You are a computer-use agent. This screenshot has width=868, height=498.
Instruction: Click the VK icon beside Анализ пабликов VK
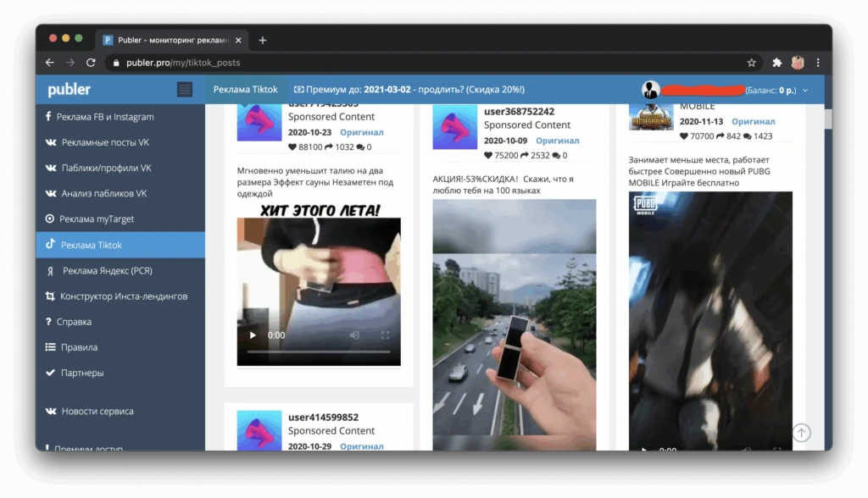click(50, 193)
